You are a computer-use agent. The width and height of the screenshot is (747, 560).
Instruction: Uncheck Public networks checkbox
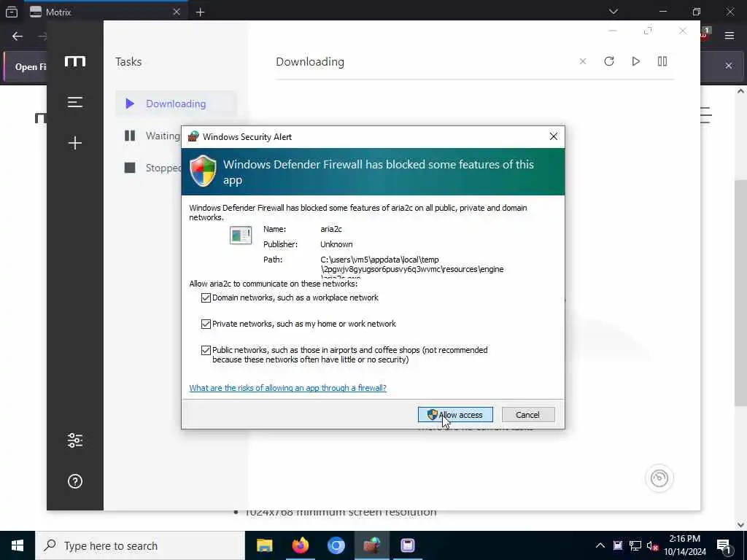click(206, 350)
